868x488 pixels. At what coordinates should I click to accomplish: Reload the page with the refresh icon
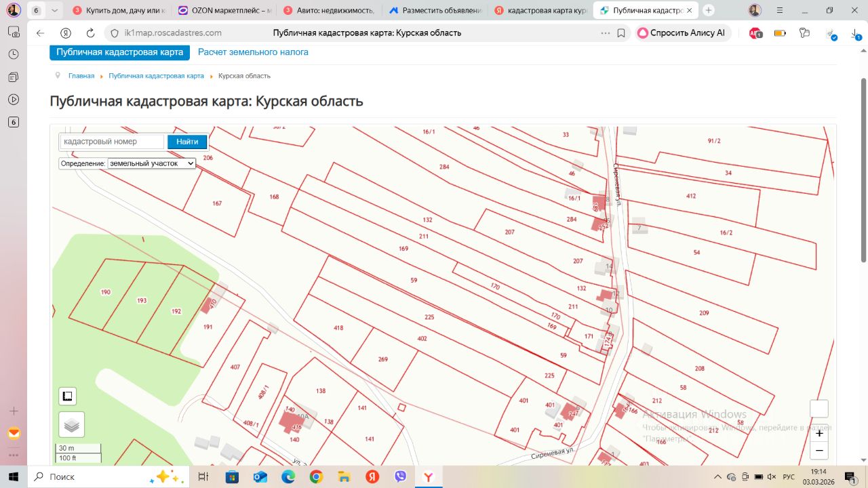point(90,33)
